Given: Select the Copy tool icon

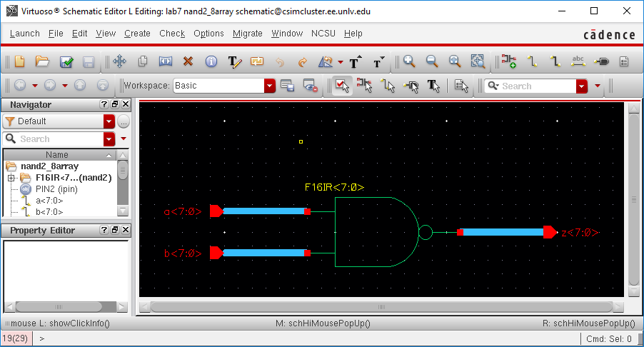Looking at the screenshot, I should [143, 61].
